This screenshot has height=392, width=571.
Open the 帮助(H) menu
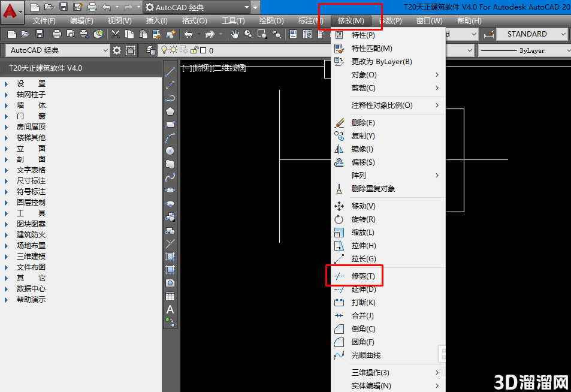[x=469, y=21]
